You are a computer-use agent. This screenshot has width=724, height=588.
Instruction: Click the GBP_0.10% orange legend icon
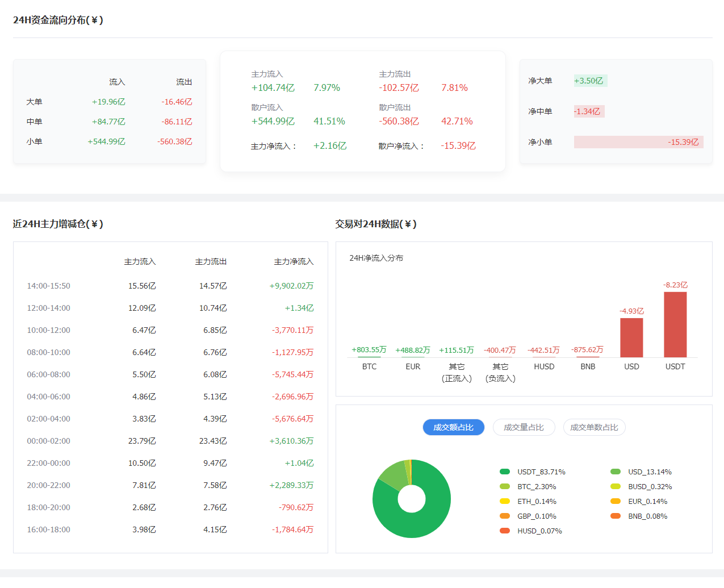pyautogui.click(x=505, y=516)
